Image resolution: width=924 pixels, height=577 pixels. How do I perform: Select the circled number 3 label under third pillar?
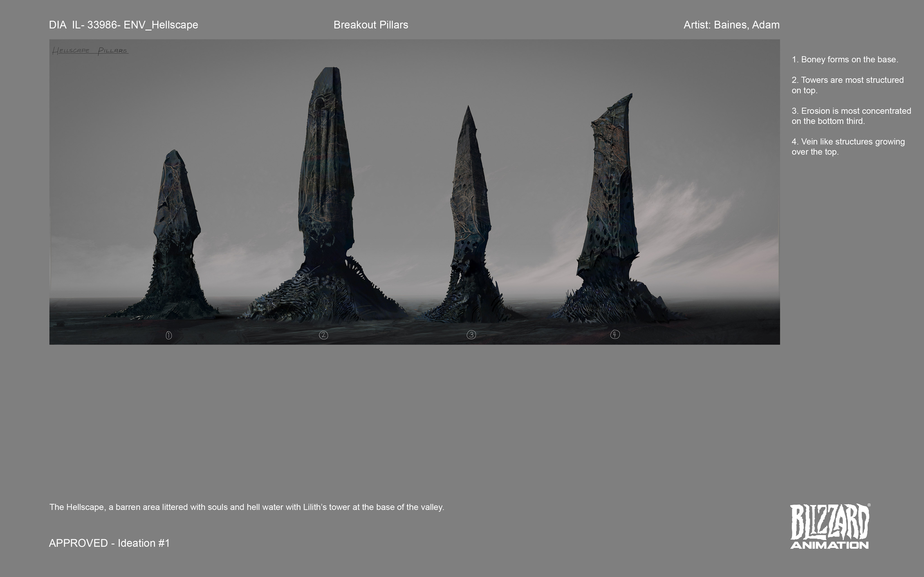(x=471, y=335)
